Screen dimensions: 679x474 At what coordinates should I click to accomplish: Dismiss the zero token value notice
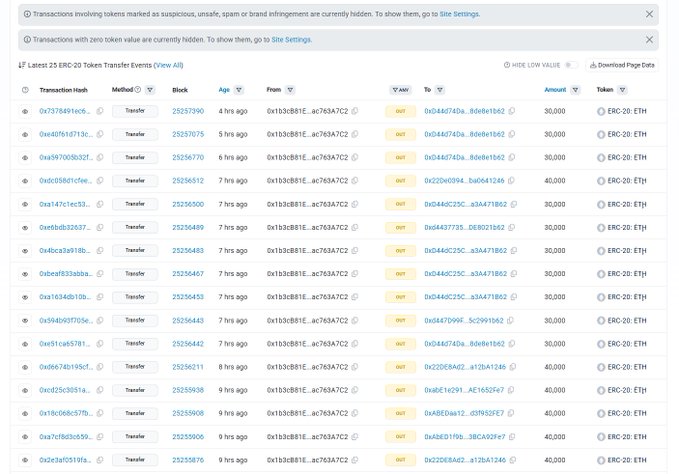click(649, 39)
